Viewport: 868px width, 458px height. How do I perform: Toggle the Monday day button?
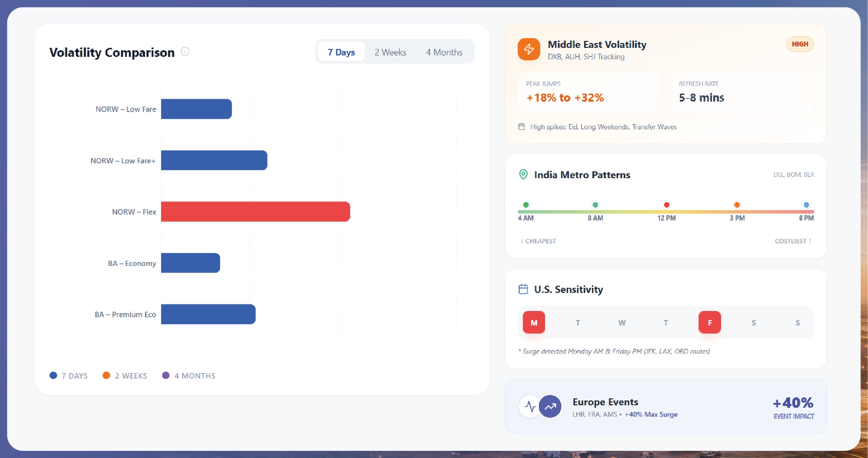point(534,322)
